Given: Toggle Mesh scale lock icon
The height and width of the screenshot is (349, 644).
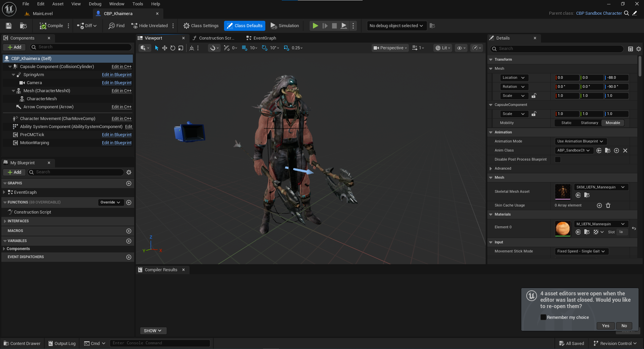Looking at the screenshot, I should pos(534,96).
